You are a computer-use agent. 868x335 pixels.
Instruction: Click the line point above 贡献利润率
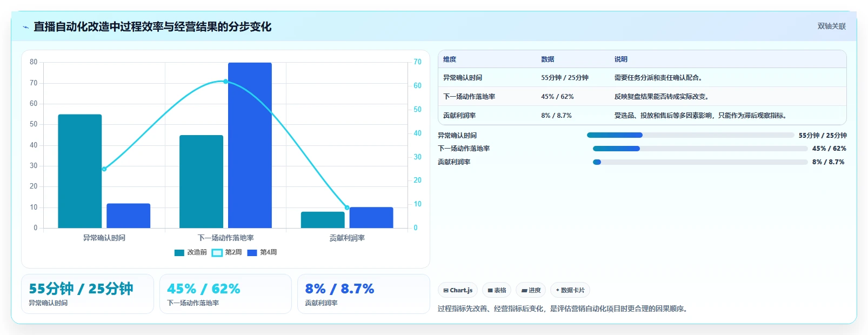click(347, 207)
